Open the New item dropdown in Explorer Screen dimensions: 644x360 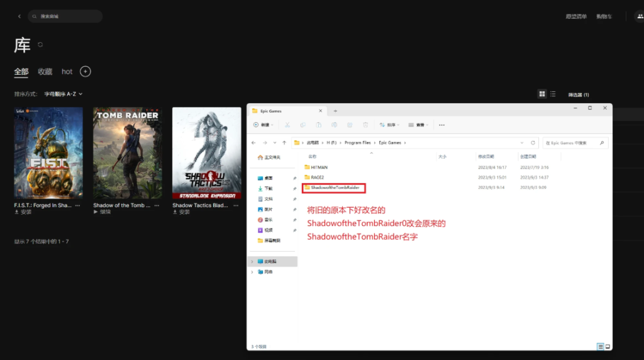[264, 125]
